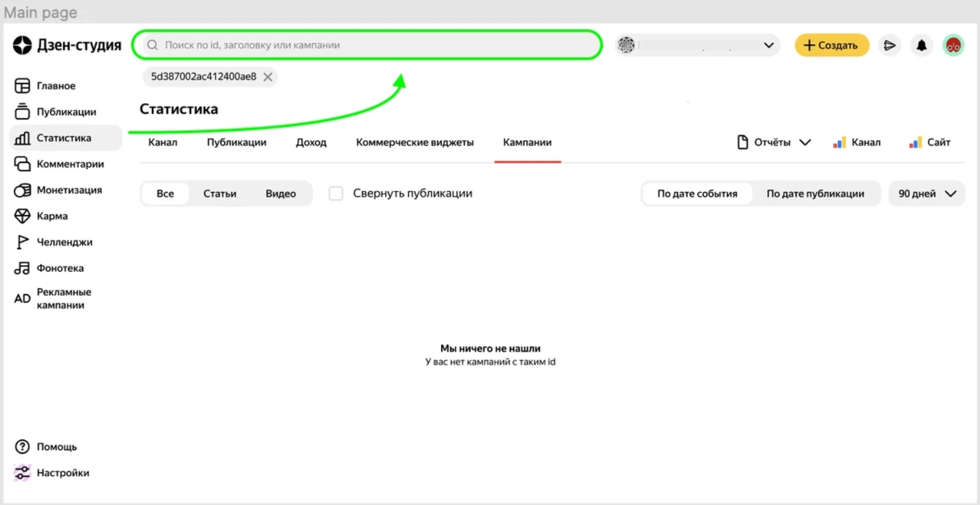Go to Фонотека music library
This screenshot has width=980, height=505.
click(60, 268)
